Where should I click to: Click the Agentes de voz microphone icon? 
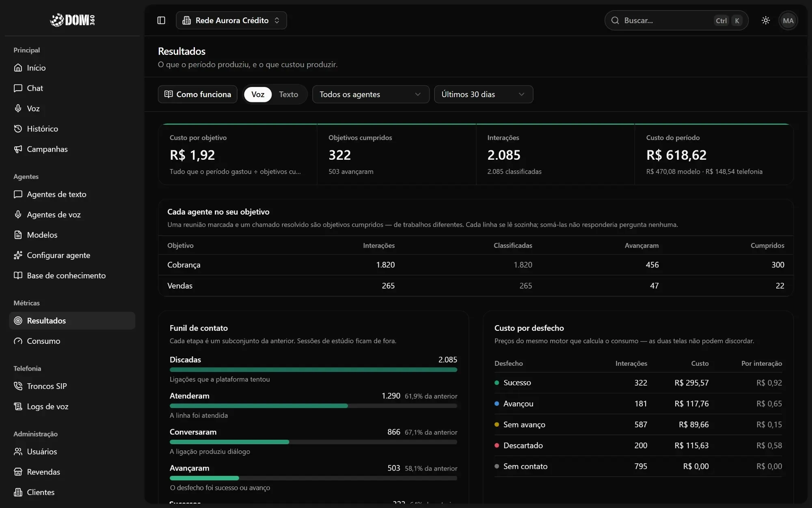[x=18, y=215]
